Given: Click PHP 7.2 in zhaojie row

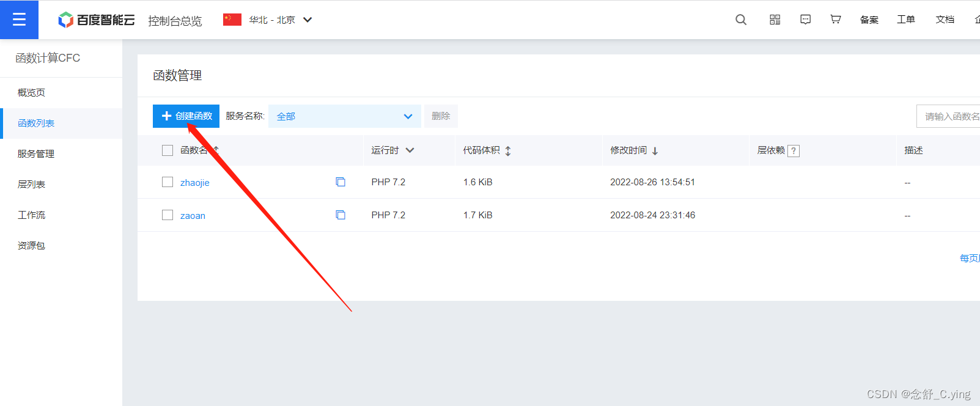Looking at the screenshot, I should tap(388, 182).
